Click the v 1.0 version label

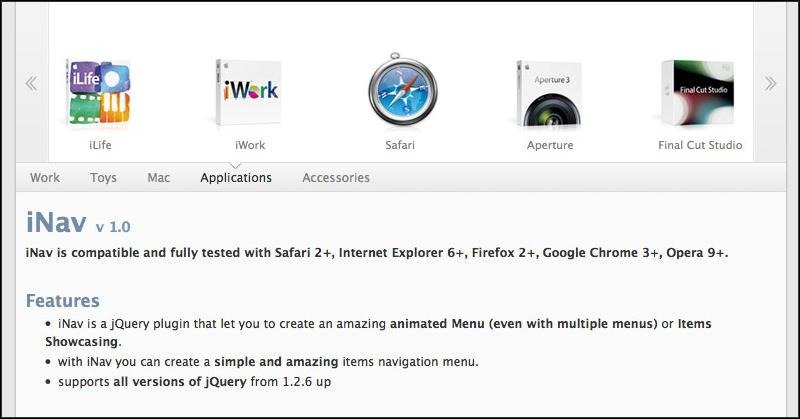click(113, 227)
